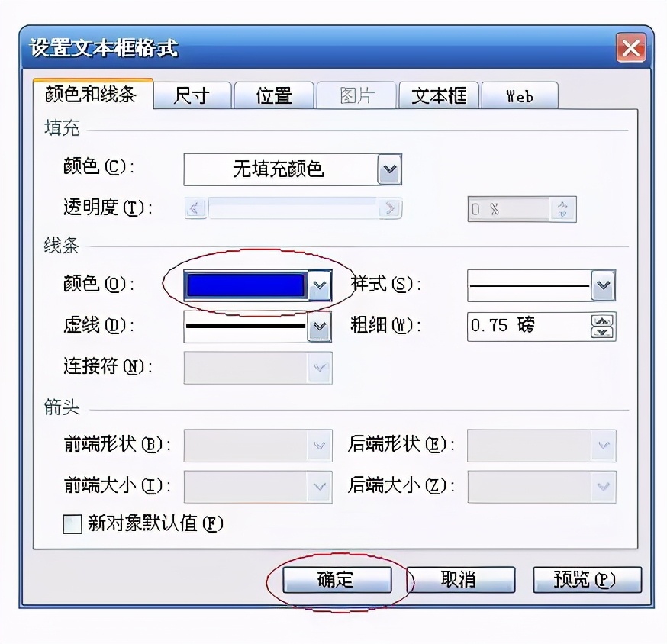Select the blue line color swatch

pos(246,285)
